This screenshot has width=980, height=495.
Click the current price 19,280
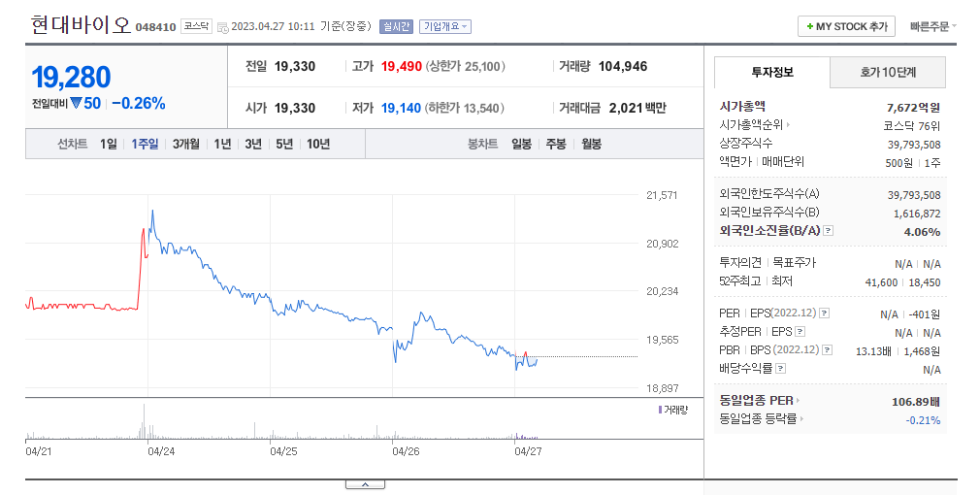(71, 78)
